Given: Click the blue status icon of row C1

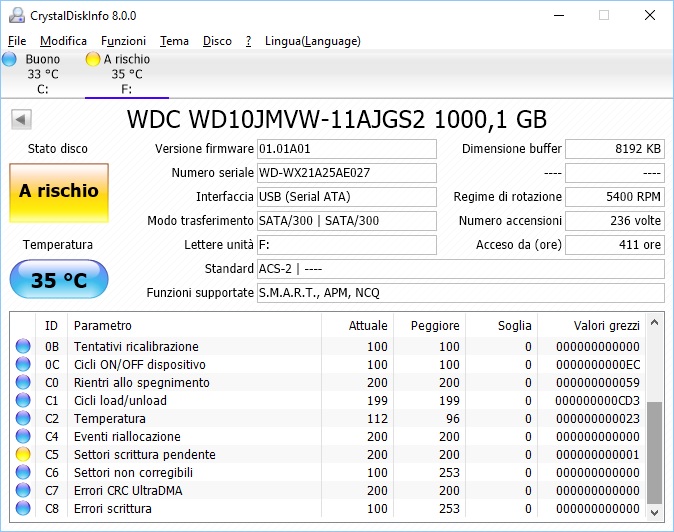Looking at the screenshot, I should click(x=23, y=401).
